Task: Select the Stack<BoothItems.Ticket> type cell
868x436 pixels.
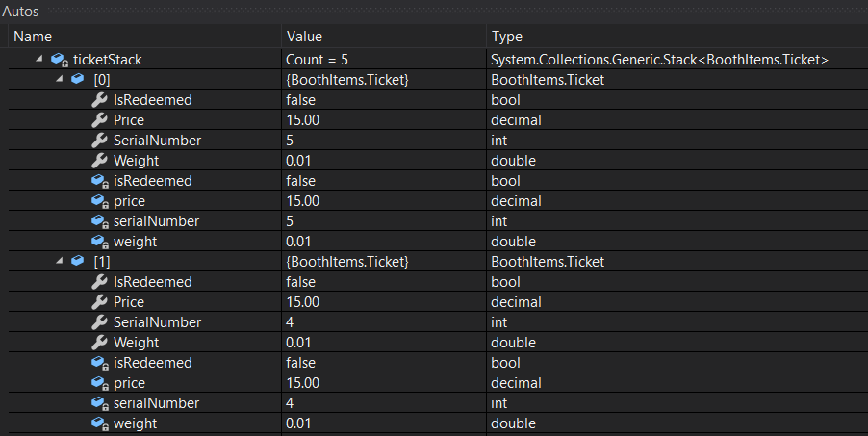Action: 659,60
